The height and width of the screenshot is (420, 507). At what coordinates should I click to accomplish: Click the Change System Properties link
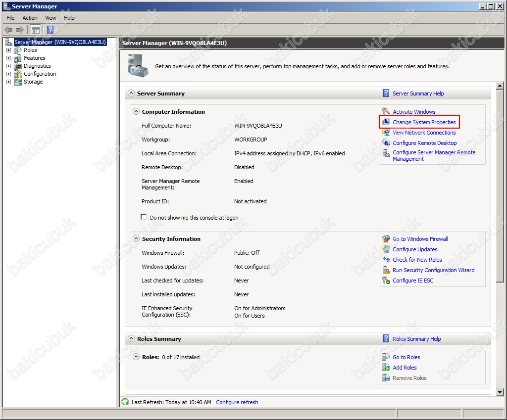424,122
